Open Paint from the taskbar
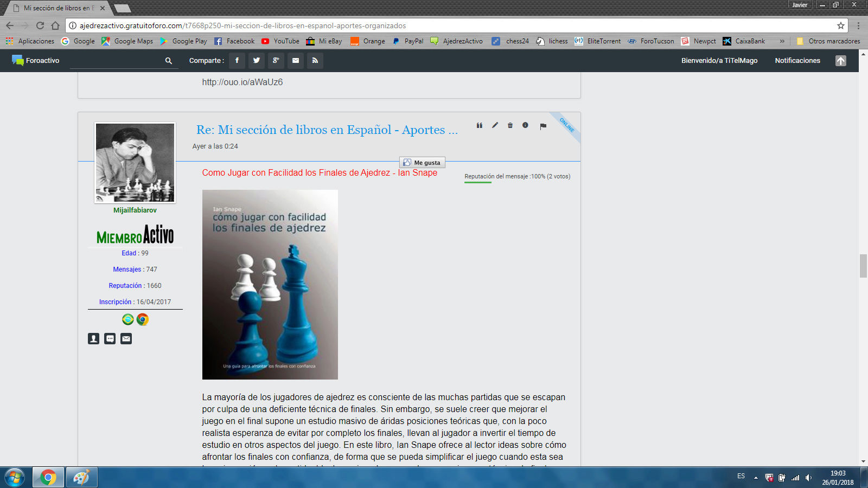Image resolution: width=868 pixels, height=488 pixels. coord(81,478)
